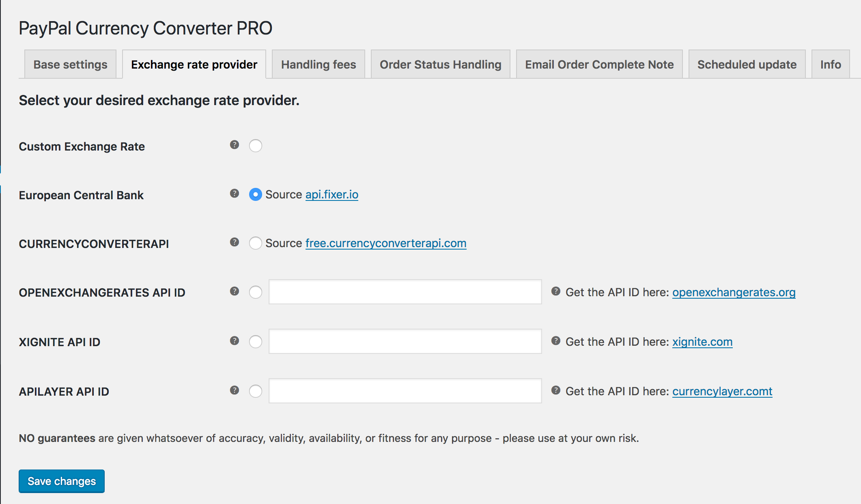Click help icon beside Custom Exchange Rate
The image size is (861, 504).
point(234,145)
